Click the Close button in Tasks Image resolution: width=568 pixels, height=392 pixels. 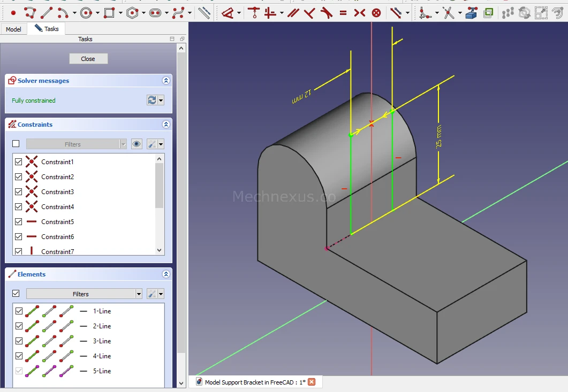88,59
